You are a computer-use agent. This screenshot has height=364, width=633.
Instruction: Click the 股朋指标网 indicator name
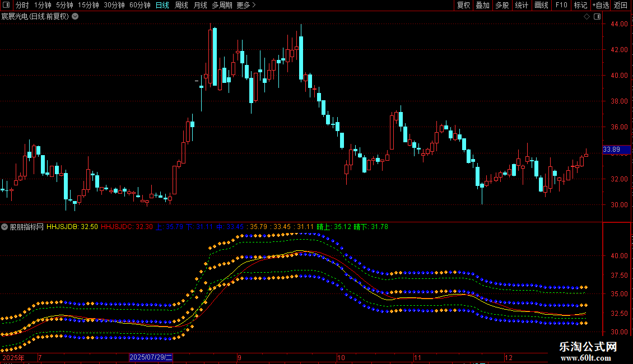27,227
